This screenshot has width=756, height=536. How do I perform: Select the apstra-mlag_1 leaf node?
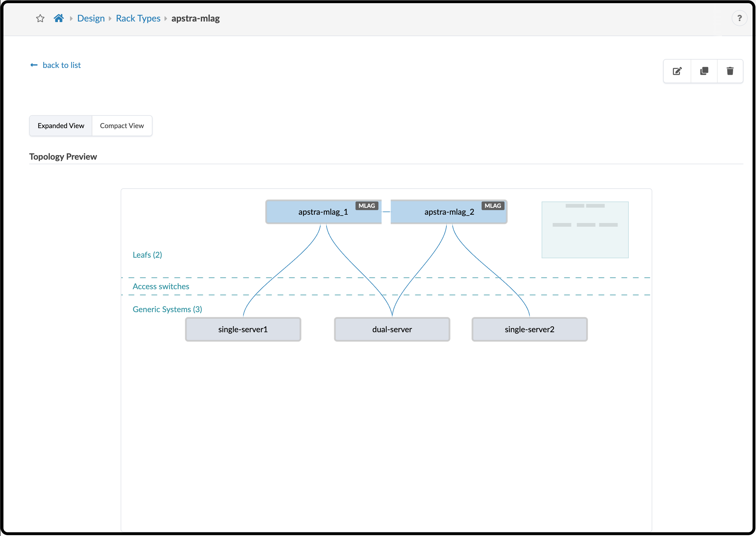(324, 212)
